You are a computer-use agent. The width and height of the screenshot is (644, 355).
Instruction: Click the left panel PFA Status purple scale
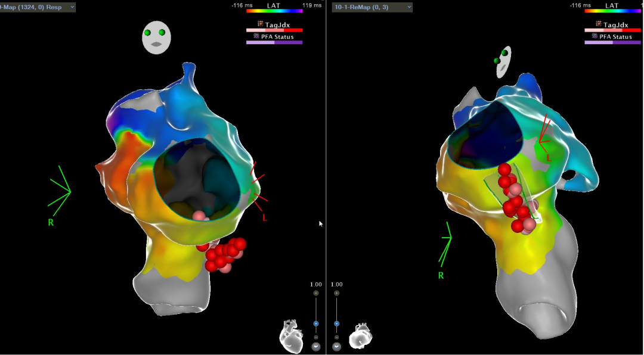tap(274, 42)
